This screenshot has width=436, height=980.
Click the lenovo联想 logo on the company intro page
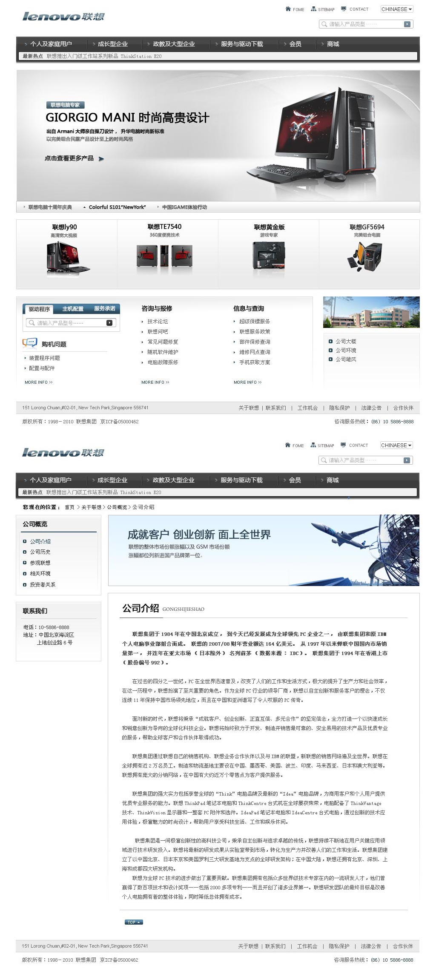(63, 452)
